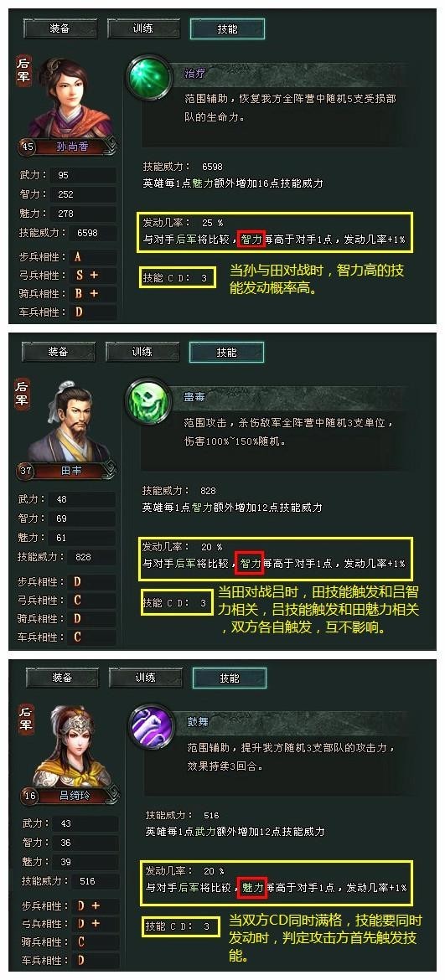Click the 后军 badge above 吕绮玲

pos(26,720)
